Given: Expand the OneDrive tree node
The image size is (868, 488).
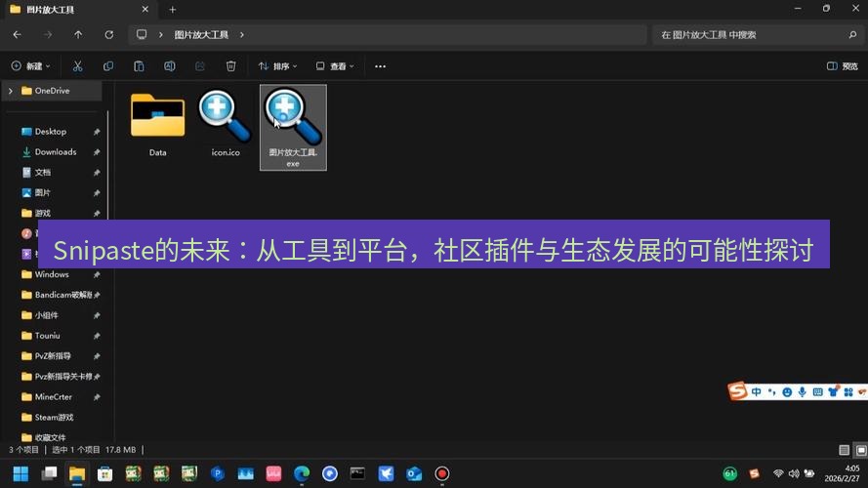Looking at the screenshot, I should click(x=11, y=91).
